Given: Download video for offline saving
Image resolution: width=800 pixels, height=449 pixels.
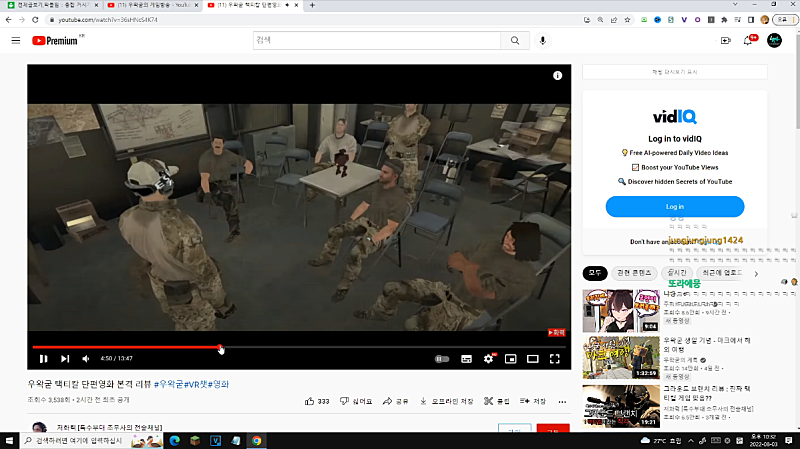Looking at the screenshot, I should 446,402.
